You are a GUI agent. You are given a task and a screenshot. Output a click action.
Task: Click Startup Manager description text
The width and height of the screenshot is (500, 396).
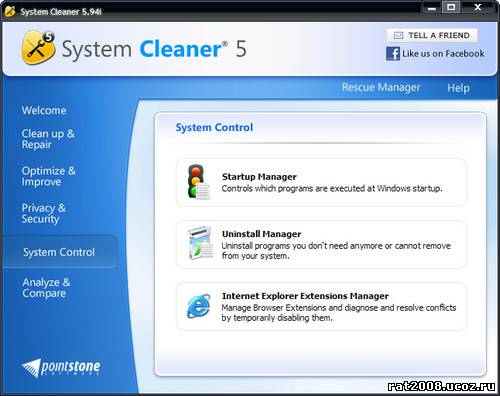(x=332, y=189)
